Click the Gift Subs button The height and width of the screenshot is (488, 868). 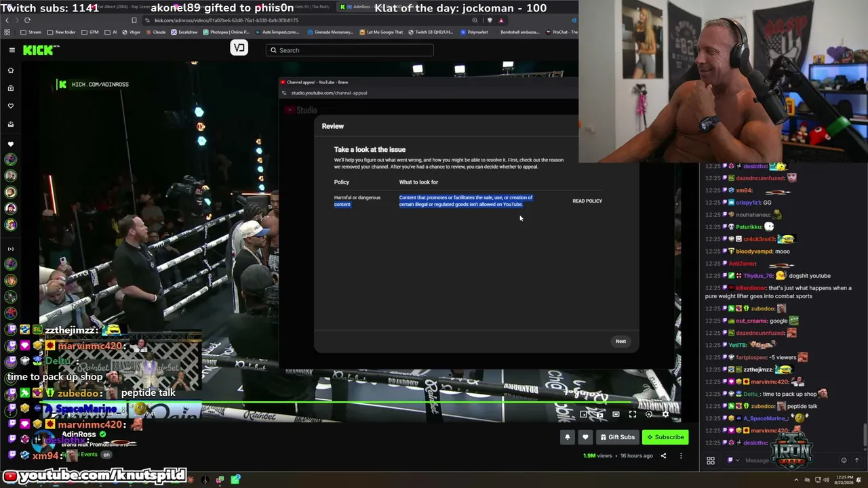coord(616,437)
